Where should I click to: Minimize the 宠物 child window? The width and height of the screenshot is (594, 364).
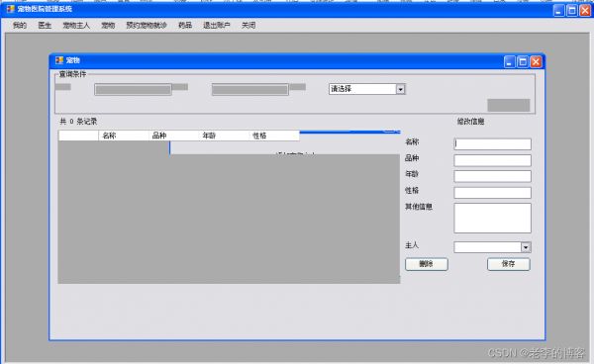pyautogui.click(x=510, y=61)
